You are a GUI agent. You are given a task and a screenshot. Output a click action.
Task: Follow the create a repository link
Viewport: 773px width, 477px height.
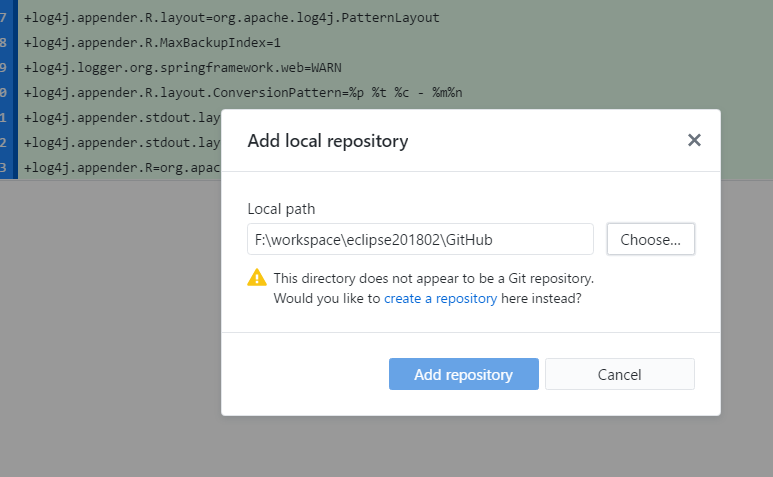pyautogui.click(x=440, y=299)
